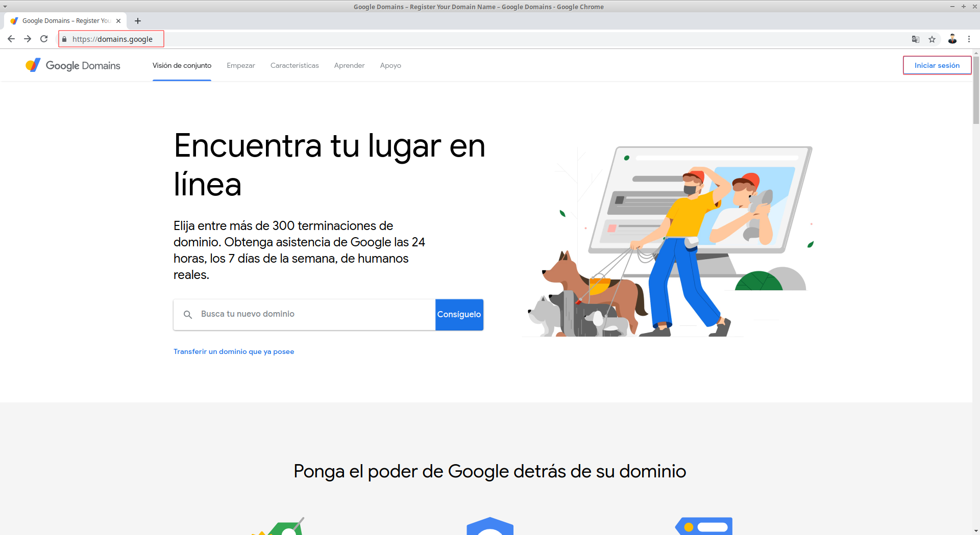Click the blue tag icon at the bottom

point(704,526)
